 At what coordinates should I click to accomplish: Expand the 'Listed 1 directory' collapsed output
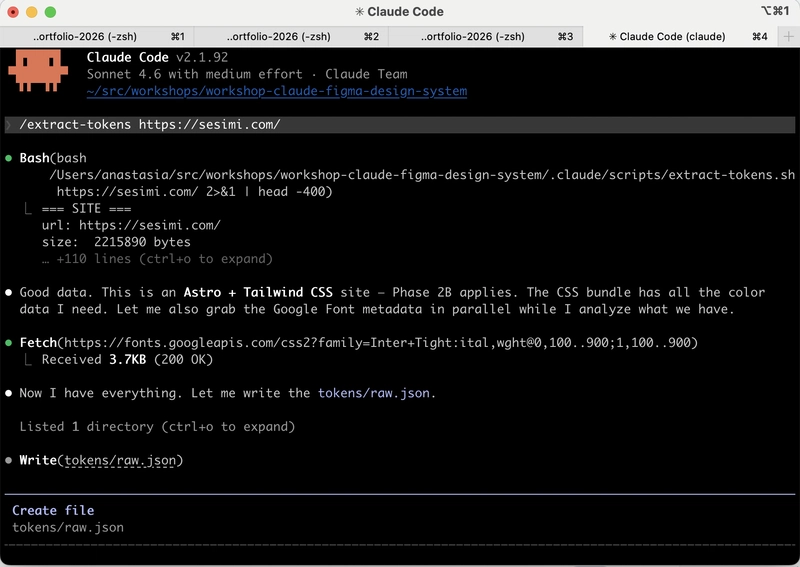[157, 427]
